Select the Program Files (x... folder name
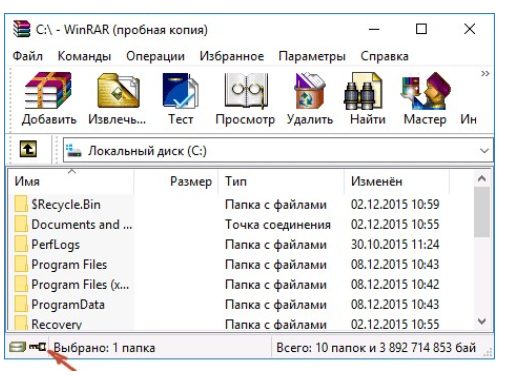The height and width of the screenshot is (377, 507). click(80, 284)
